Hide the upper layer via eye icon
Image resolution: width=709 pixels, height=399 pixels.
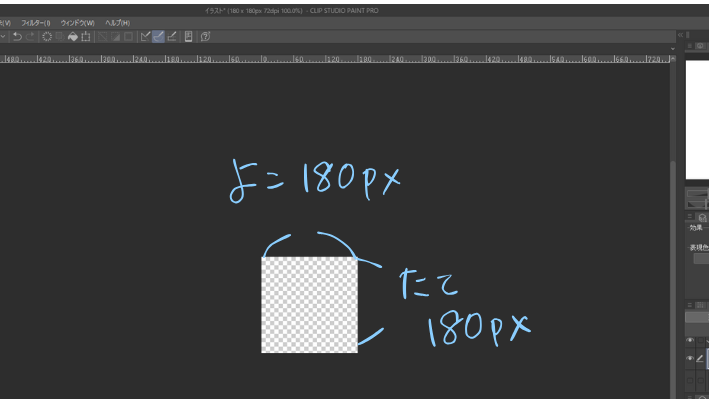pos(690,340)
